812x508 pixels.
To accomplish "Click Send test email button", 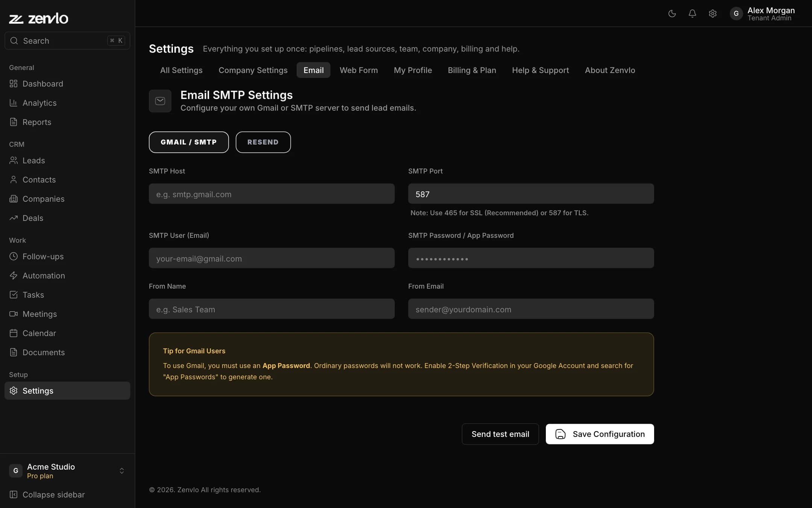I will point(500,434).
